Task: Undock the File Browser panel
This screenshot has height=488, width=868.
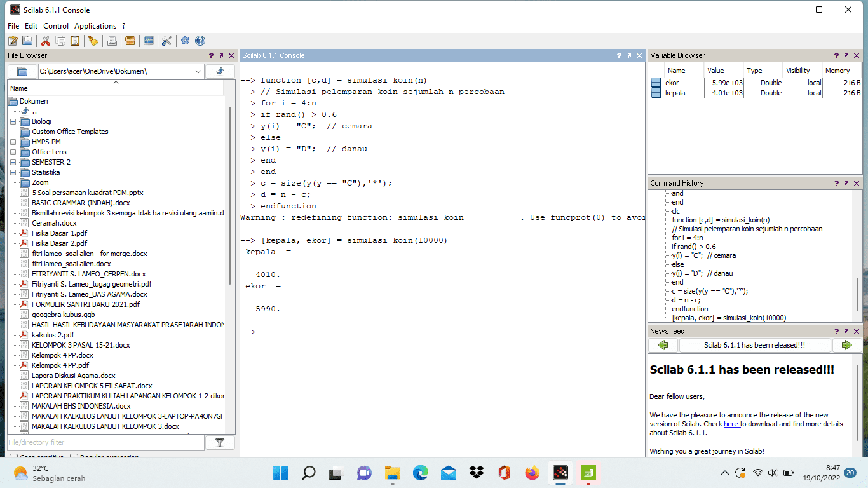Action: tap(221, 56)
